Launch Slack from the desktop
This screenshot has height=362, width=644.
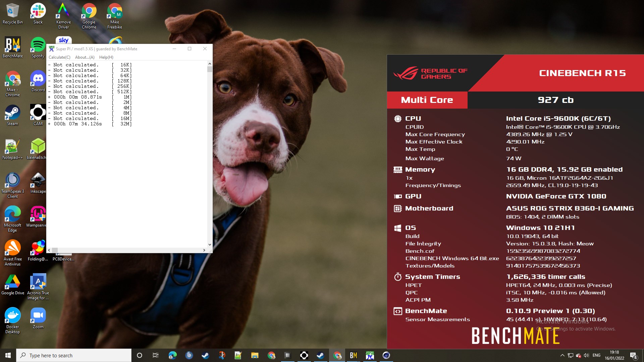[38, 13]
